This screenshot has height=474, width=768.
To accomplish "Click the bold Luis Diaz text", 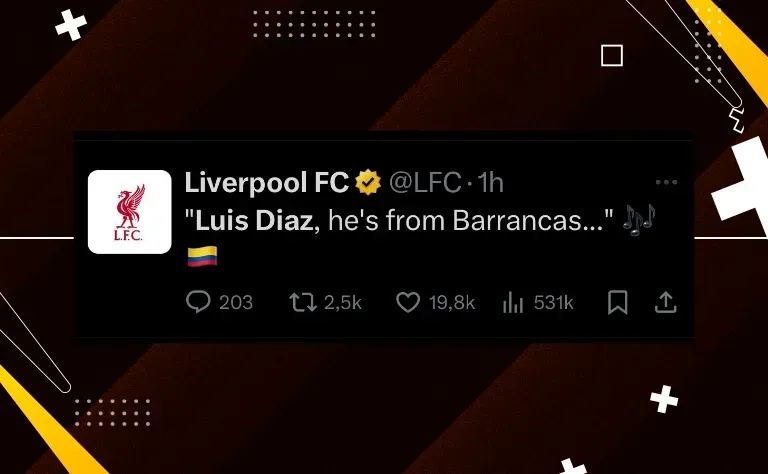I will [254, 220].
